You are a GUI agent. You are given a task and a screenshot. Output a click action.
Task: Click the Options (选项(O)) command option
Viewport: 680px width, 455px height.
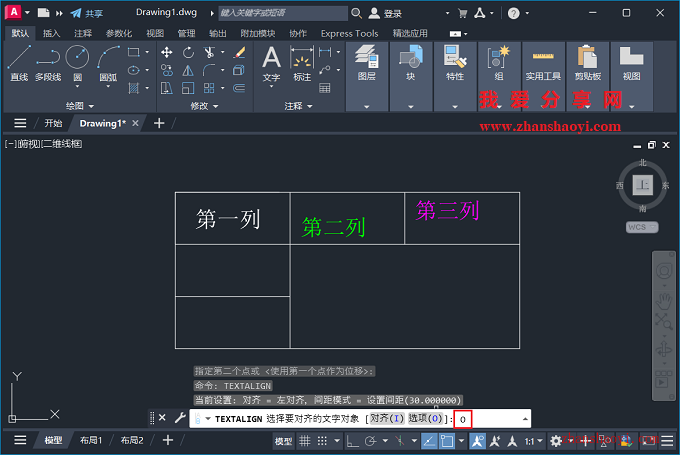425,418
